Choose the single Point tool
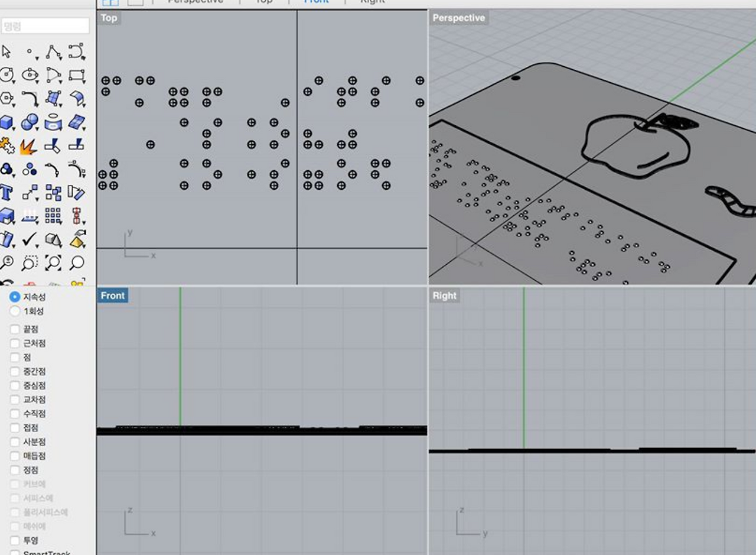This screenshot has height=555, width=756. [x=30, y=53]
